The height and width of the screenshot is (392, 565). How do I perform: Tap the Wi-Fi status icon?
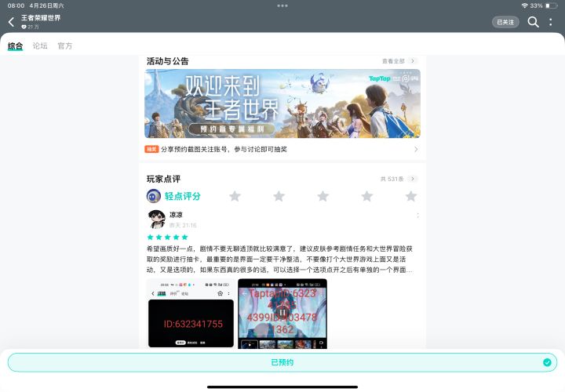(x=525, y=5)
